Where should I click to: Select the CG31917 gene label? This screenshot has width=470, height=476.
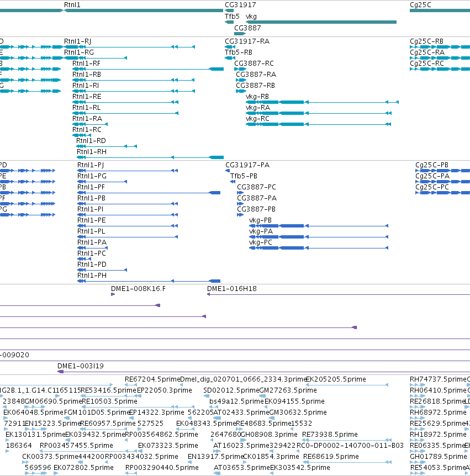click(240, 5)
